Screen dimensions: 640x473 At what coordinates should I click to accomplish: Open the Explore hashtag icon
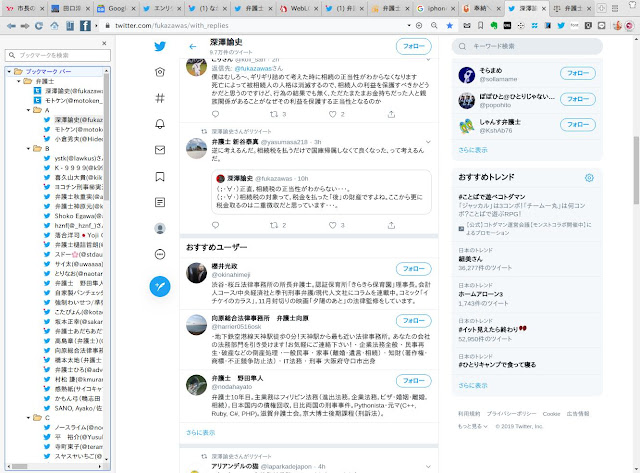[x=160, y=98]
